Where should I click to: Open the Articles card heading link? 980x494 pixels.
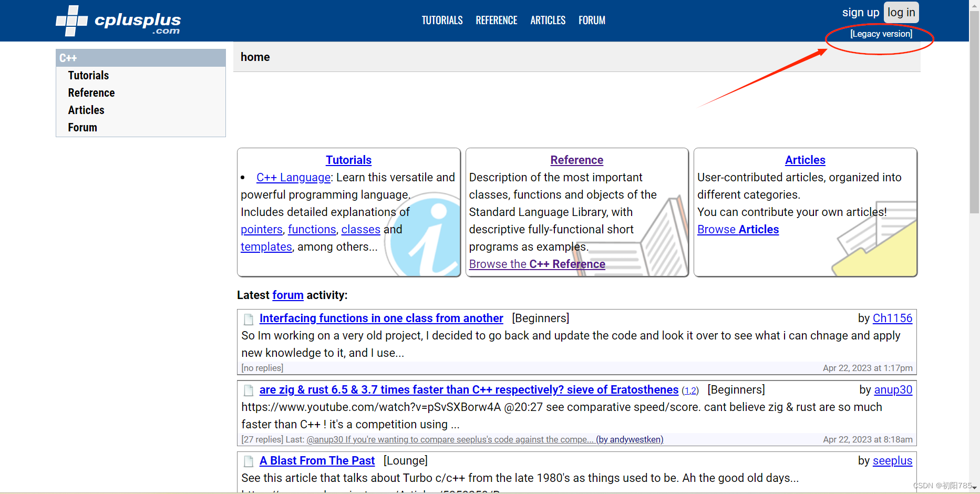point(805,160)
